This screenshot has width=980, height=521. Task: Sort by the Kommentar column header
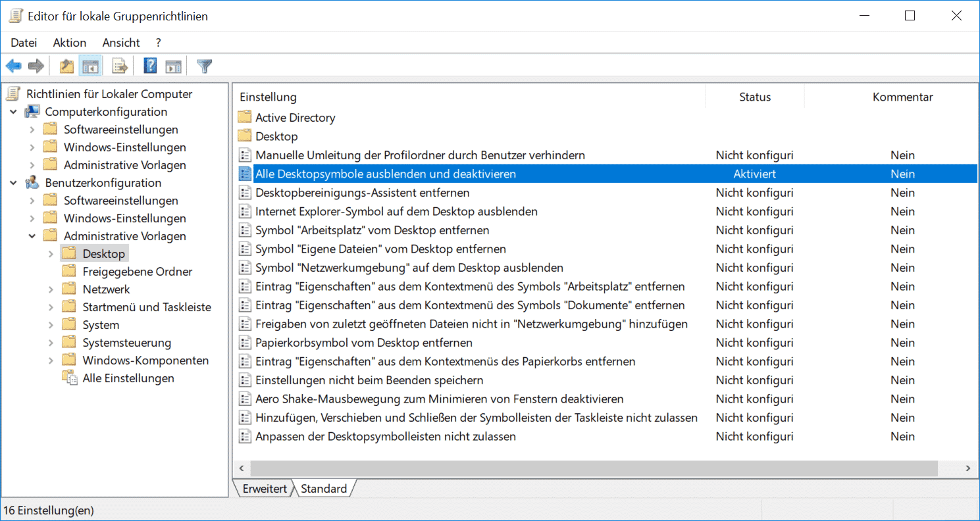903,97
